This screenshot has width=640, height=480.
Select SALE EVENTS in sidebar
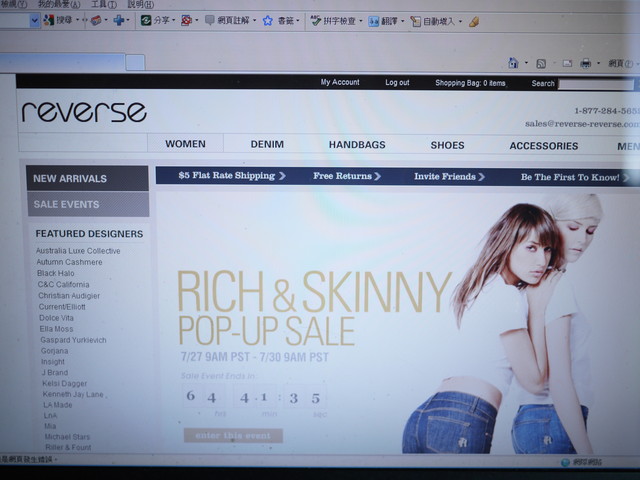tap(89, 204)
